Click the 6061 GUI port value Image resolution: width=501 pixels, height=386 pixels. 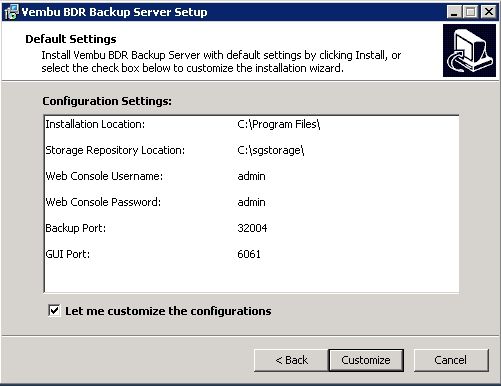pyautogui.click(x=249, y=254)
